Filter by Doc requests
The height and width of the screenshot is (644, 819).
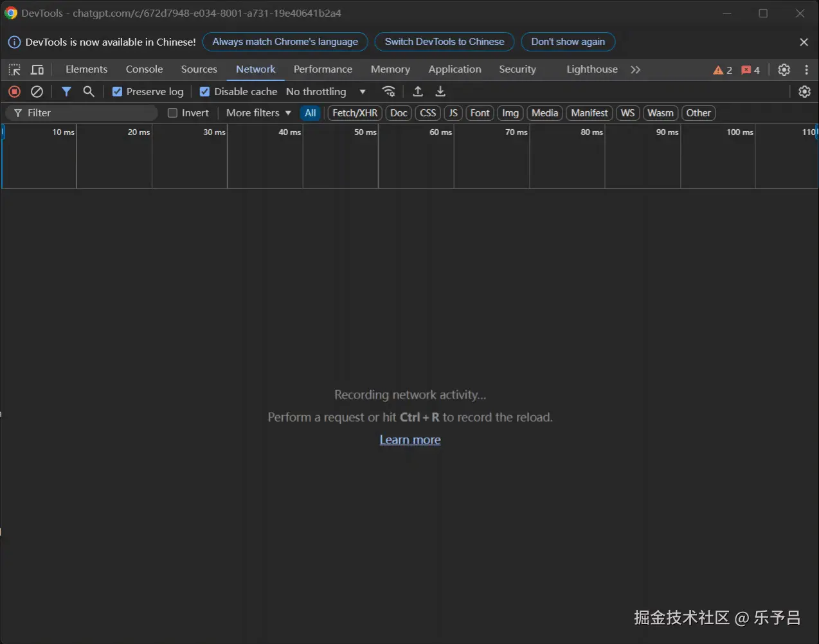click(399, 112)
